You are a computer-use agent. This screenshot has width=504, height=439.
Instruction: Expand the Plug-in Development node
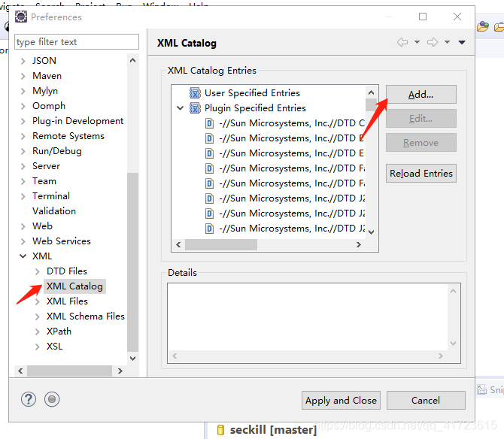23,121
